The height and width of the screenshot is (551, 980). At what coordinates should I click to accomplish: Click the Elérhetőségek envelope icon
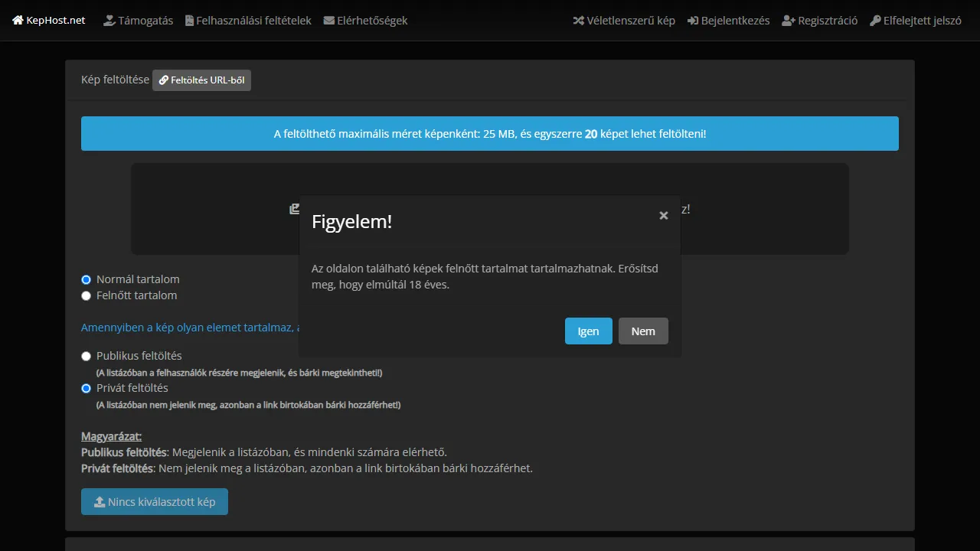(x=328, y=21)
